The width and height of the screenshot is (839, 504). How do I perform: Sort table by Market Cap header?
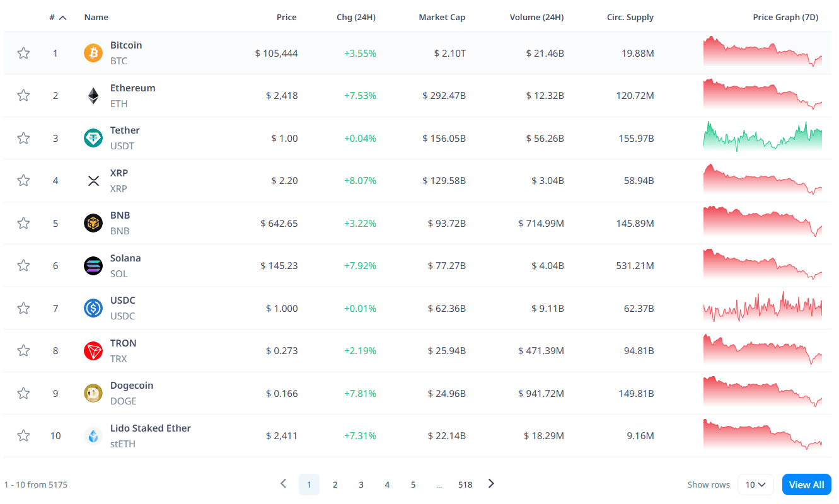coord(442,18)
